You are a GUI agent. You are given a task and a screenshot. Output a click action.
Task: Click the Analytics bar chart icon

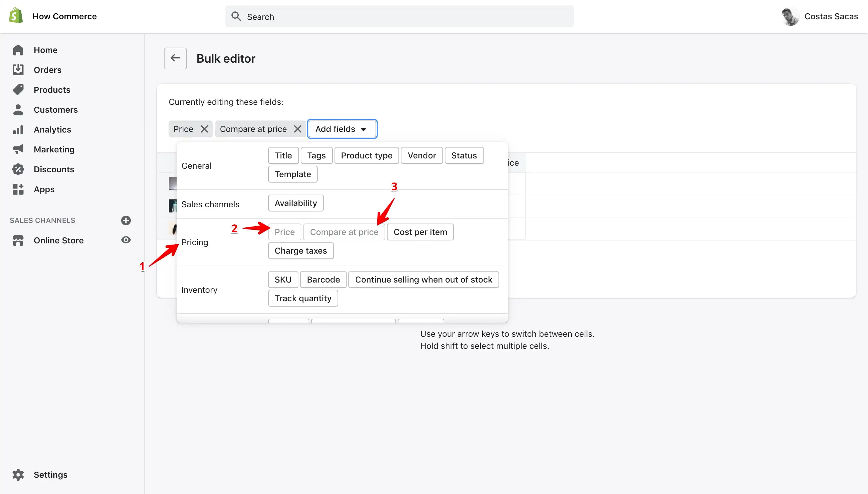pos(18,130)
